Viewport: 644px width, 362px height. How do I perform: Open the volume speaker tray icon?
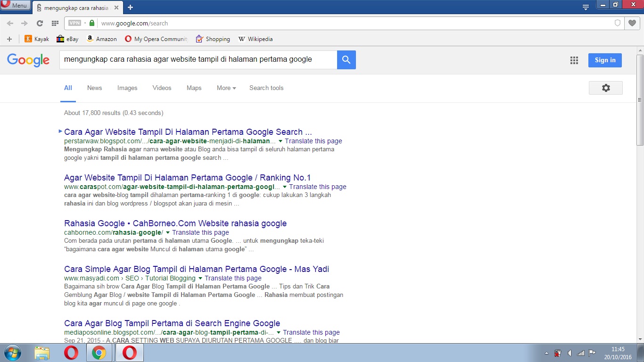pyautogui.click(x=570, y=353)
